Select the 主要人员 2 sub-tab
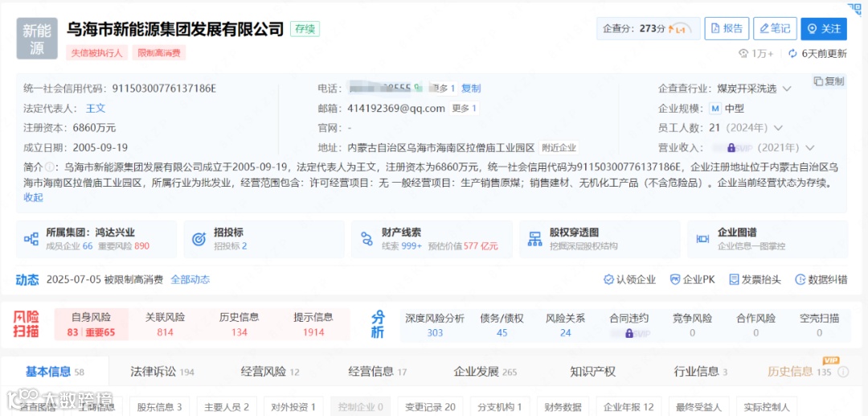The height and width of the screenshot is (416, 868). point(227,407)
